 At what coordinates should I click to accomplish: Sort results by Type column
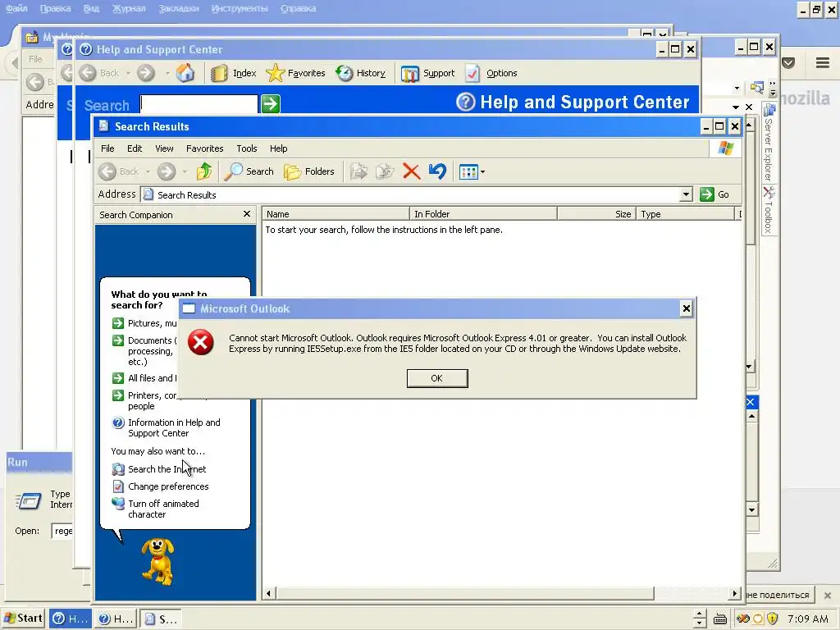pyautogui.click(x=685, y=214)
